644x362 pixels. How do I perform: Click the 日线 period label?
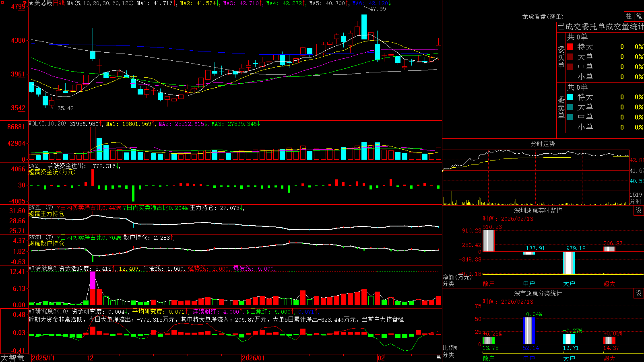click(59, 3)
